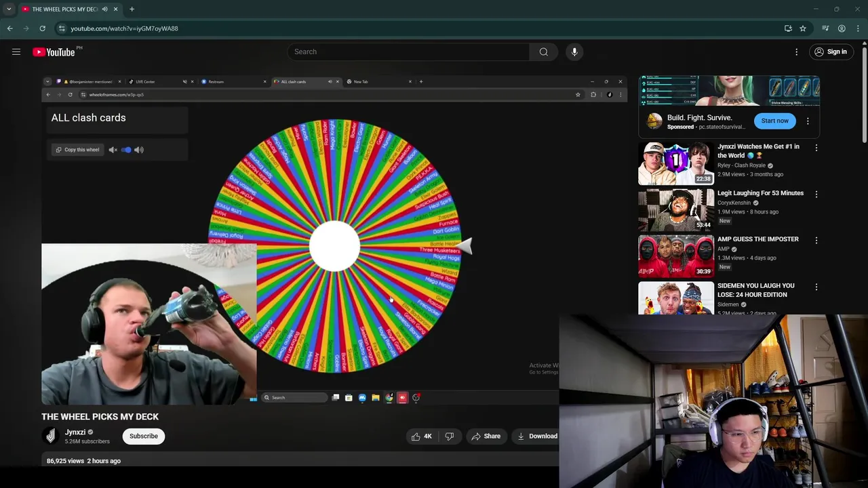Open the YouTube guide hamburger menu
868x488 pixels.
[x=16, y=52]
